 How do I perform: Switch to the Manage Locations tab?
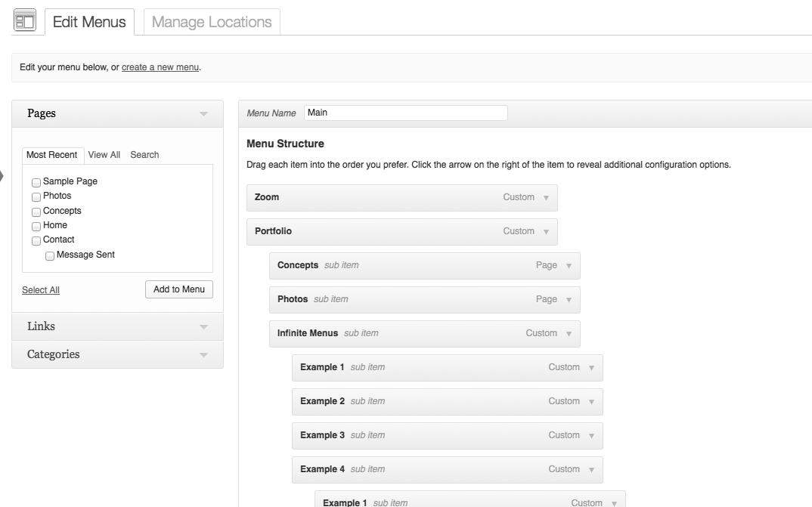tap(212, 22)
